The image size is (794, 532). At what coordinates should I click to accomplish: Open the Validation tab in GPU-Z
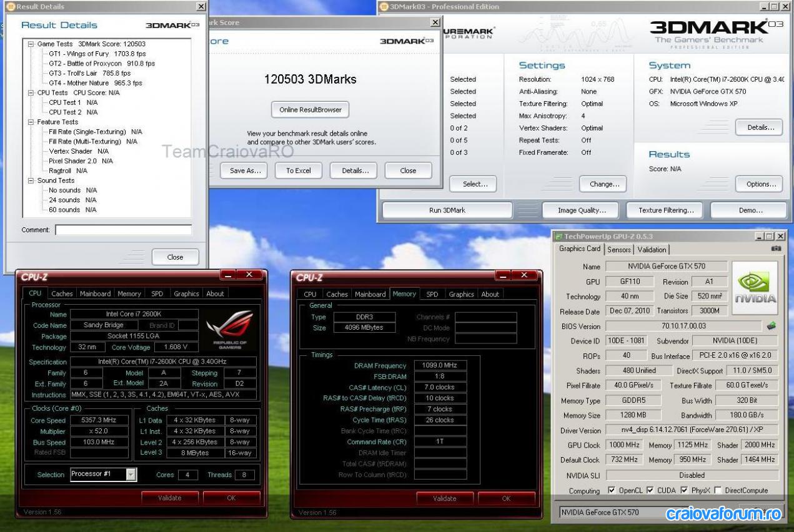pyautogui.click(x=652, y=250)
